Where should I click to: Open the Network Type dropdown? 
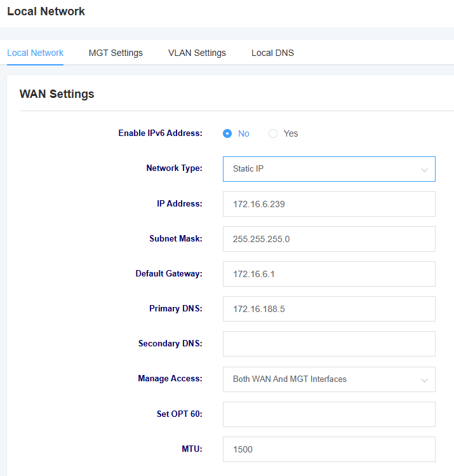coord(329,169)
